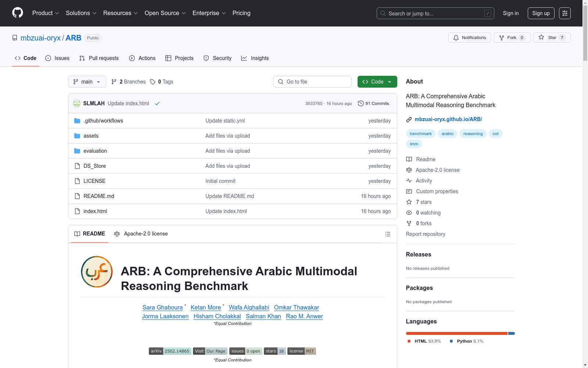Click the Sign in link

511,13
